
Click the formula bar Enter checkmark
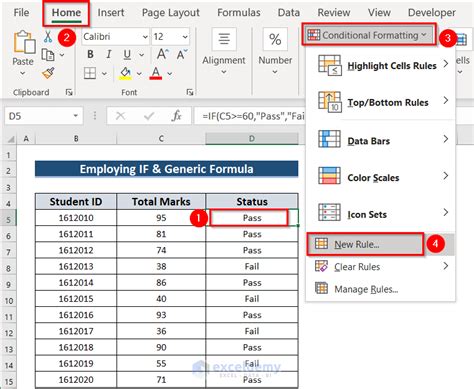coord(149,116)
